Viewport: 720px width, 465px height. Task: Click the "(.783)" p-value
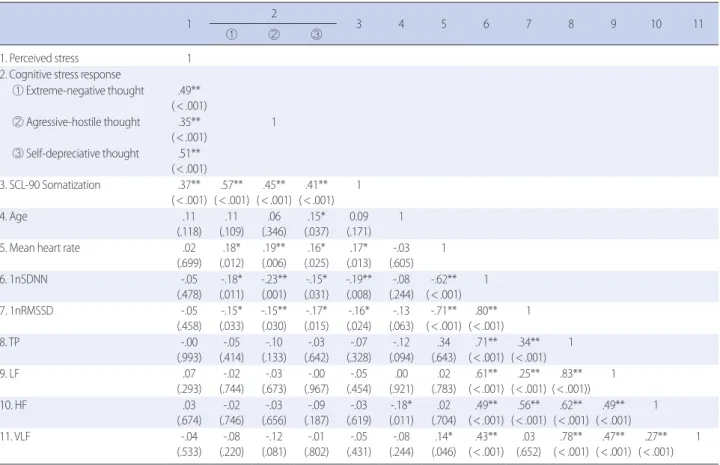click(x=444, y=389)
